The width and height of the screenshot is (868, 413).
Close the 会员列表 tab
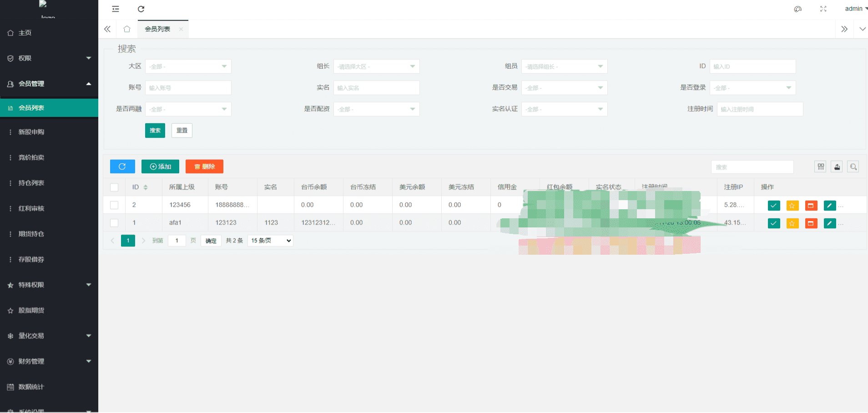pyautogui.click(x=181, y=29)
